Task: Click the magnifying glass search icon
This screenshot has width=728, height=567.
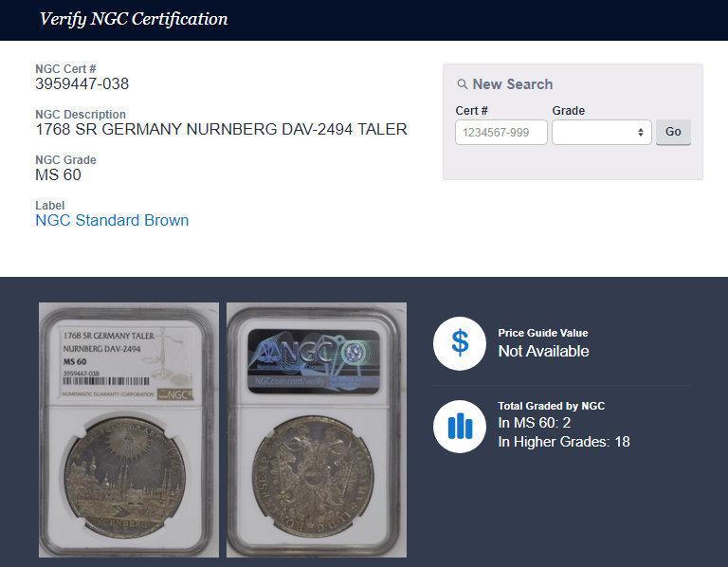Action: (462, 84)
